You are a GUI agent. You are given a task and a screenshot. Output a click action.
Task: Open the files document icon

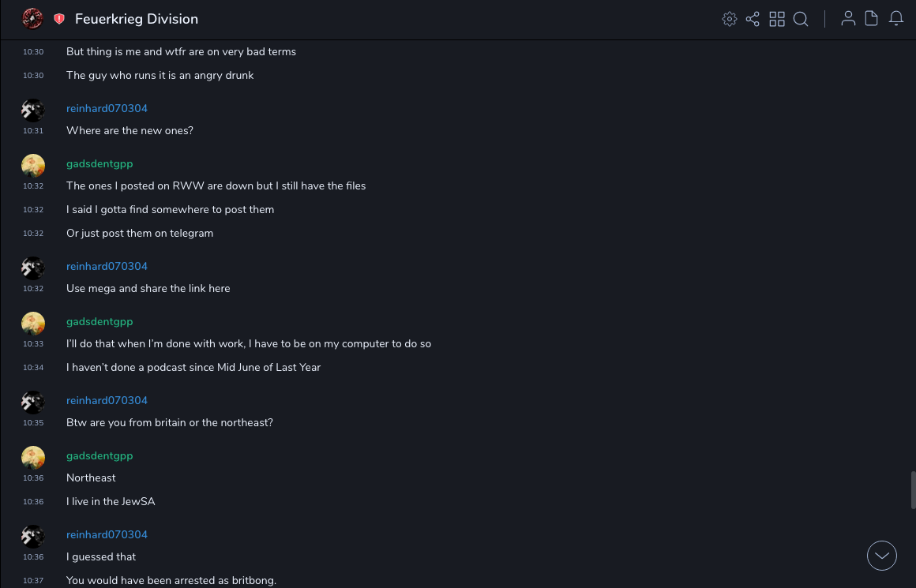tap(872, 19)
